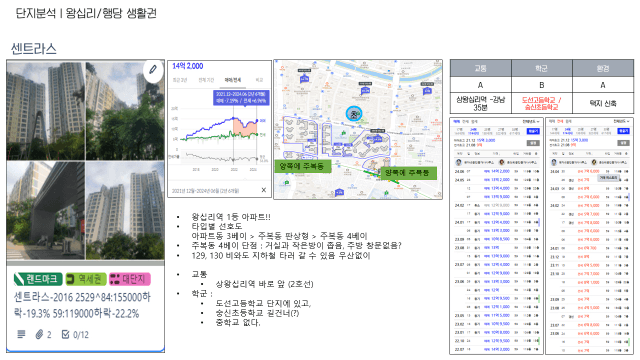Select the 전체 기간 tab in price chart
Viewport: 640px width, 360px height.
pyautogui.click(x=206, y=80)
